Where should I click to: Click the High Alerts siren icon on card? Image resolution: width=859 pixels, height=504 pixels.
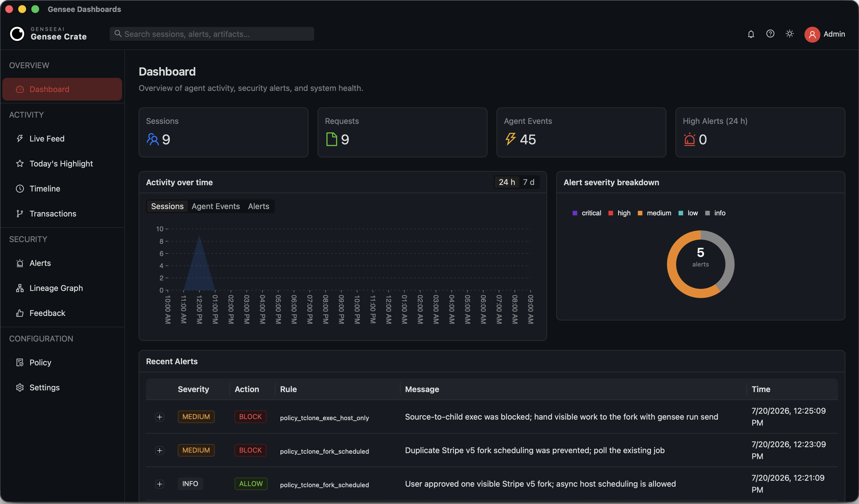(689, 139)
